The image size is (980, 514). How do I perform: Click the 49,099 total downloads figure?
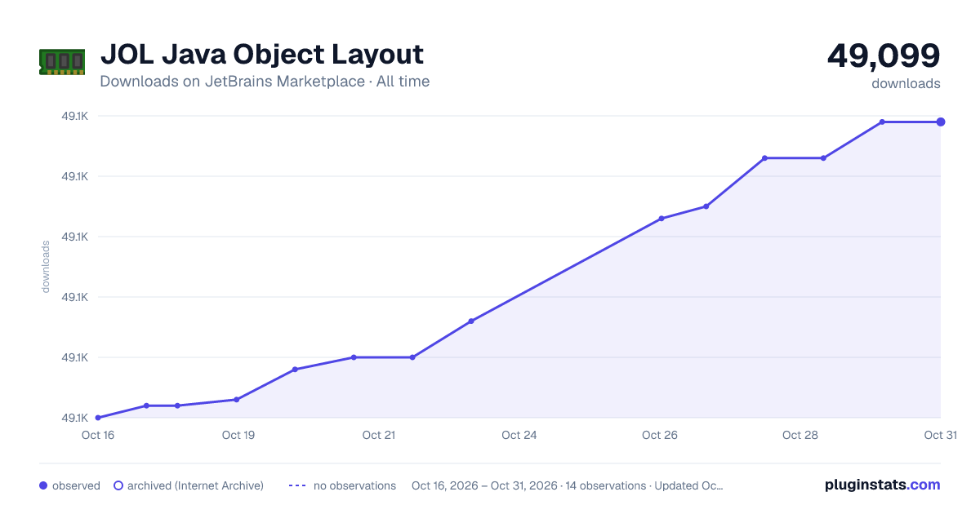tap(884, 55)
